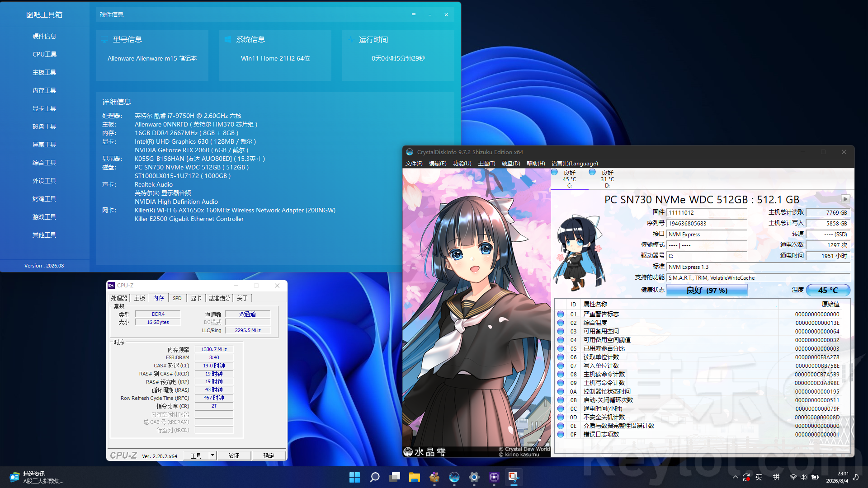
Task: Open taskbar Search
Action: pos(375,477)
